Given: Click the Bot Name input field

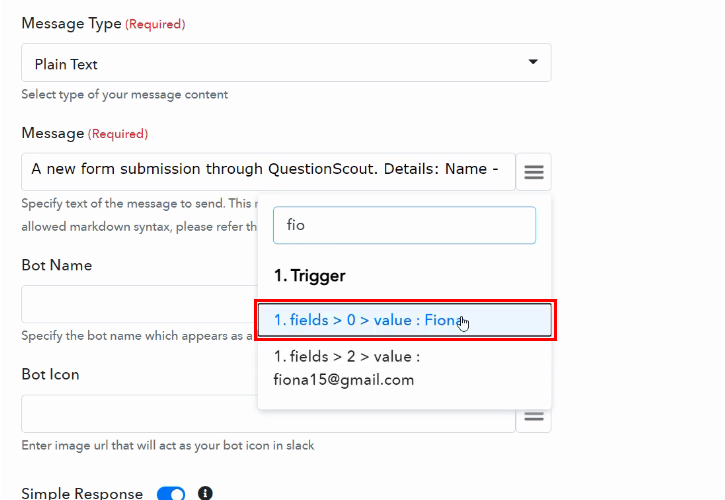Looking at the screenshot, I should pos(139,304).
